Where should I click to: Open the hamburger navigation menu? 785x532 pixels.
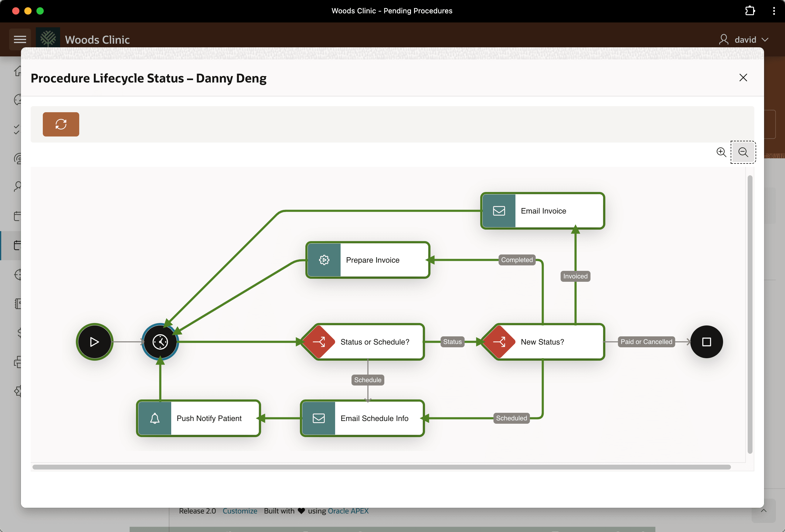tap(20, 39)
